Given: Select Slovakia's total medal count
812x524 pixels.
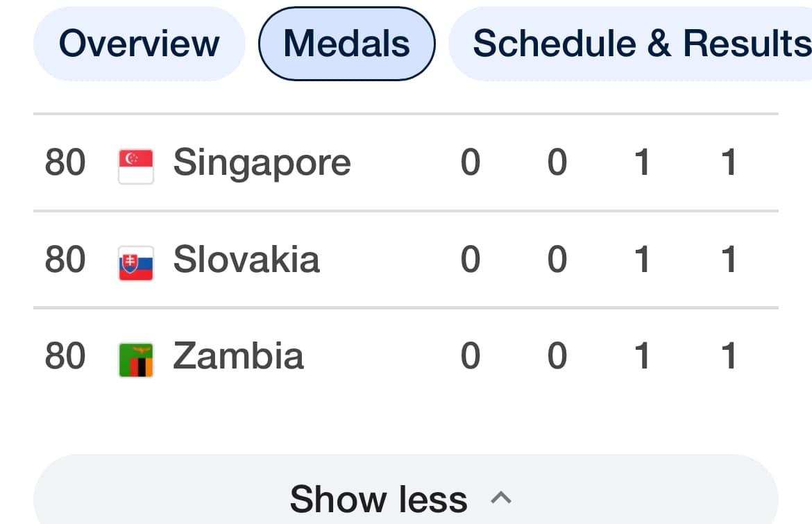Looking at the screenshot, I should [x=728, y=260].
